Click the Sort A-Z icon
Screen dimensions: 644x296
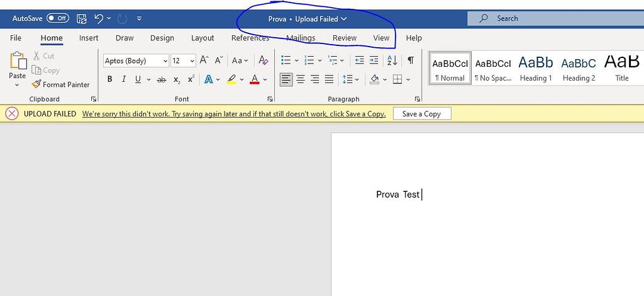(392, 60)
